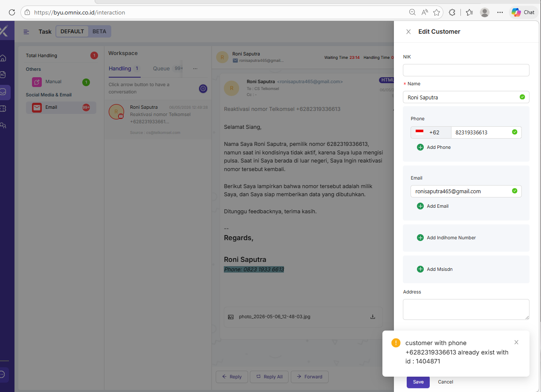Open browser Settings and more menu
The height and width of the screenshot is (392, 541).
tap(500, 12)
